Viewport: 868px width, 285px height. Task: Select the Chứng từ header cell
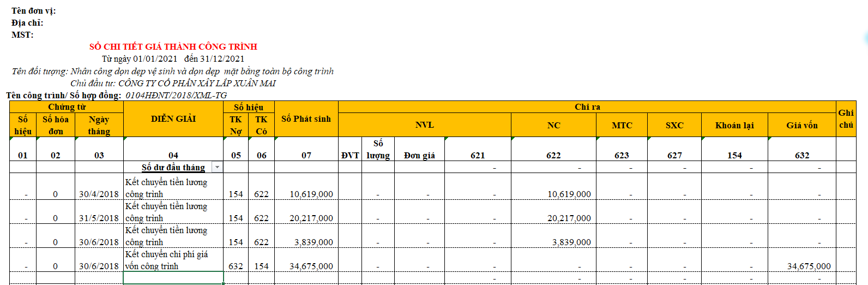coord(67,107)
